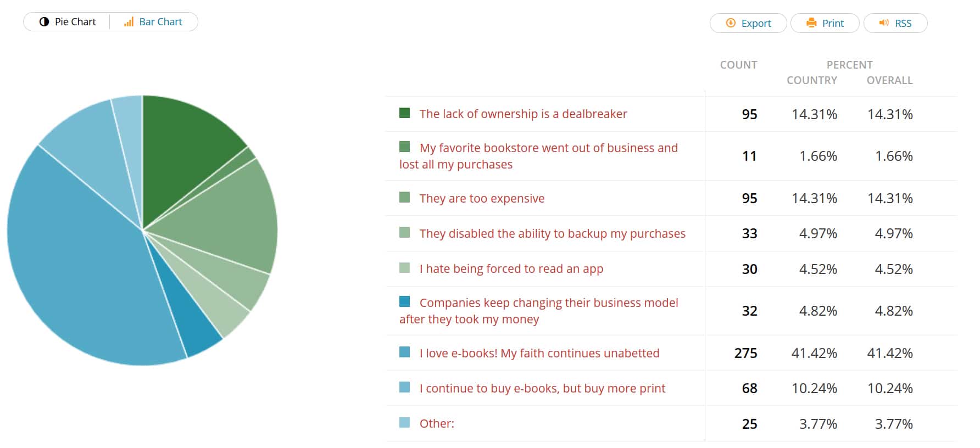Viewport: 980px width, 448px height.
Task: Click the Print button
Action: (825, 23)
